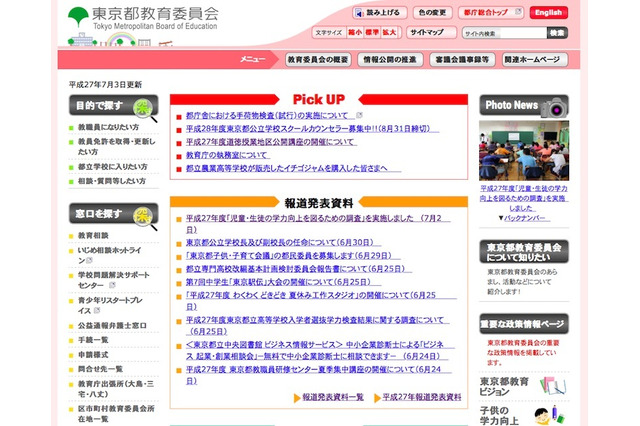The image size is (640, 426).
Task: Open 情報公開の推進 menu item
Action: [390, 60]
